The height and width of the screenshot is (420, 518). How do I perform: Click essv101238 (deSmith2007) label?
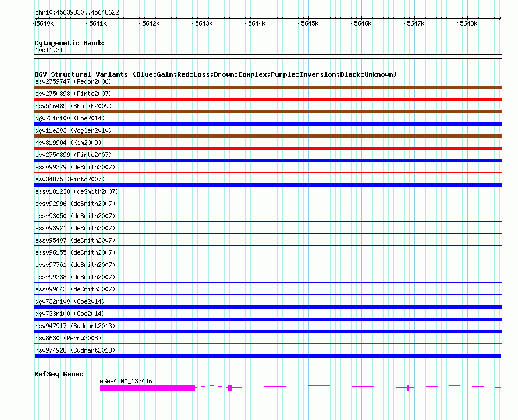tap(77, 191)
